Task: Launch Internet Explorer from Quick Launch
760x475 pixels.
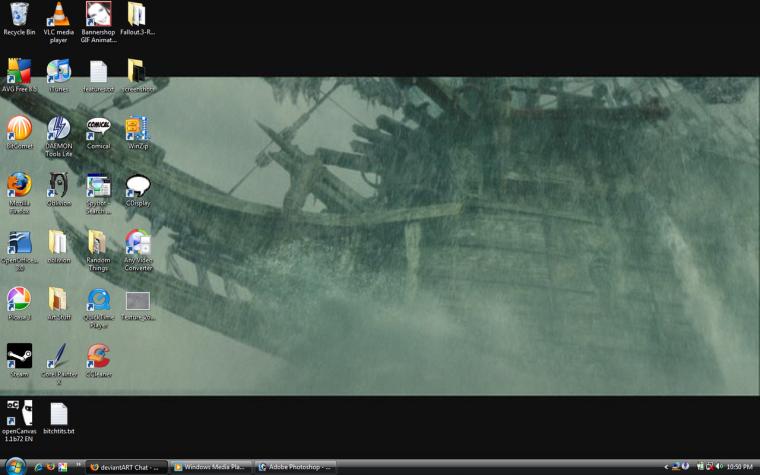Action: (x=39, y=467)
